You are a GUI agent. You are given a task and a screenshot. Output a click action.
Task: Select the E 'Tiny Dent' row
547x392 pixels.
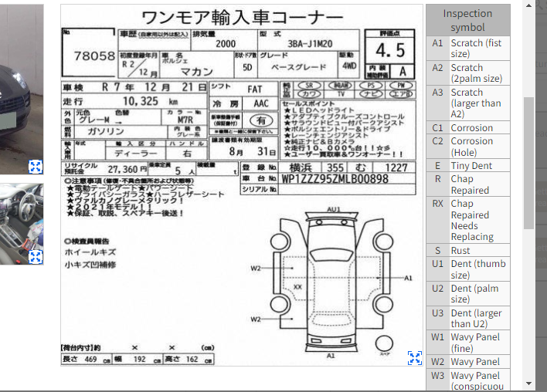click(x=468, y=165)
